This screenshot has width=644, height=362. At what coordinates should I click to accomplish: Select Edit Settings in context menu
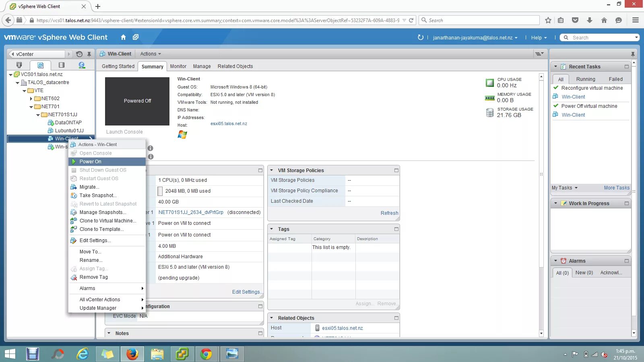107,241
